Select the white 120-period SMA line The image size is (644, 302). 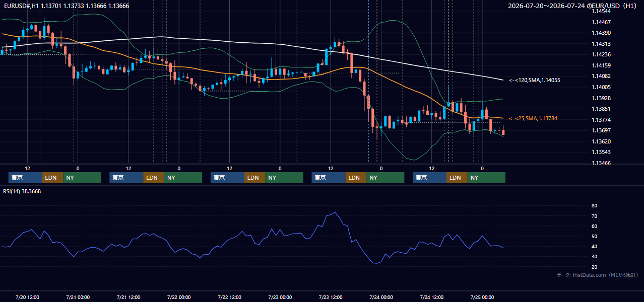point(252,43)
